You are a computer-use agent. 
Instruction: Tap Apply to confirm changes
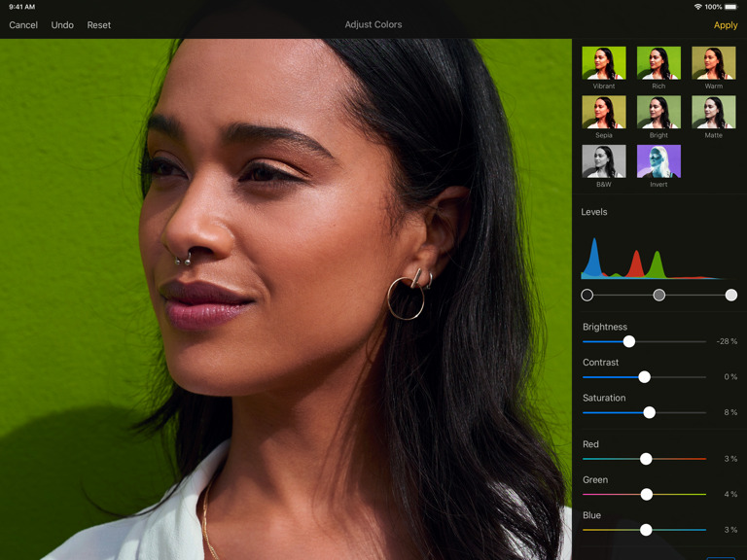click(x=726, y=25)
